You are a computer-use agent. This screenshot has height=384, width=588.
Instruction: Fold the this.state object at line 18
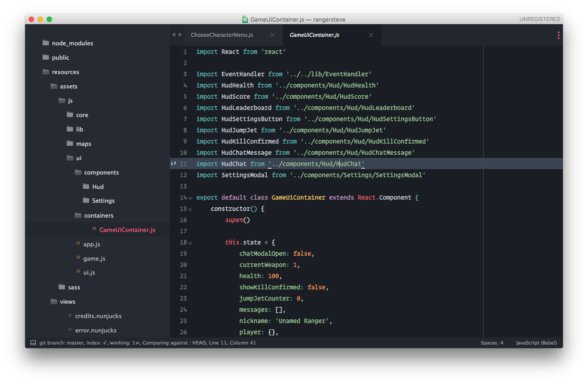click(x=190, y=243)
